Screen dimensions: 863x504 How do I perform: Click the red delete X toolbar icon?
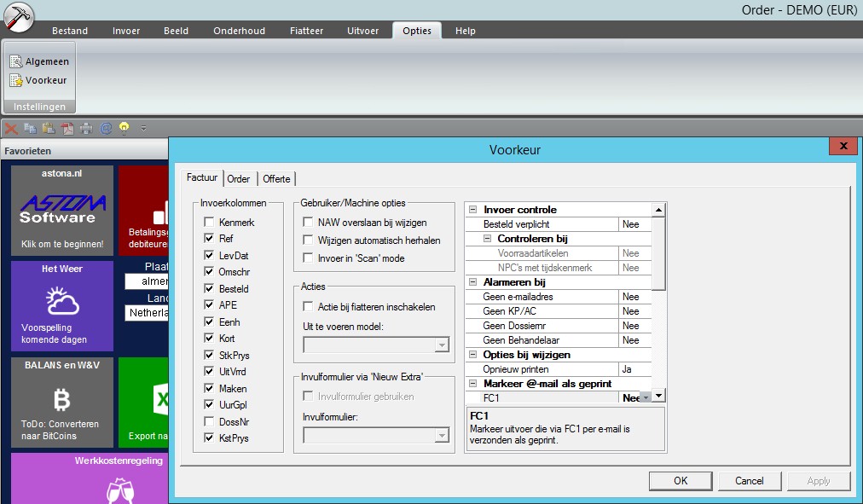11,129
